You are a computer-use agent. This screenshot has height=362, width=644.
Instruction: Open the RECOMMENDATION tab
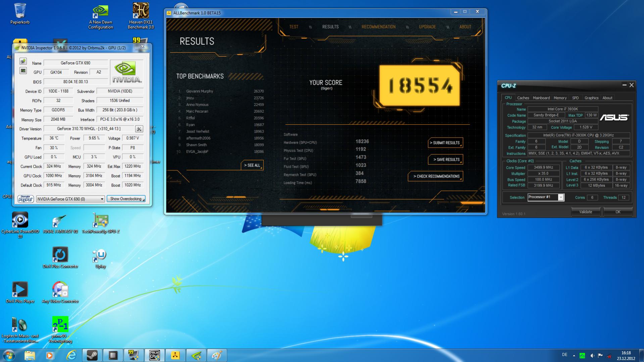pyautogui.click(x=378, y=27)
